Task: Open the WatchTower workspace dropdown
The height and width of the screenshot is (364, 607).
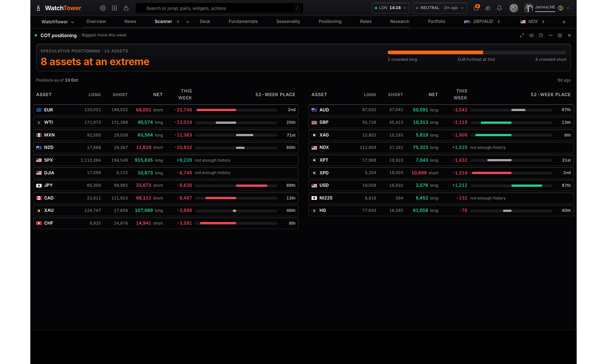Action: (58, 22)
